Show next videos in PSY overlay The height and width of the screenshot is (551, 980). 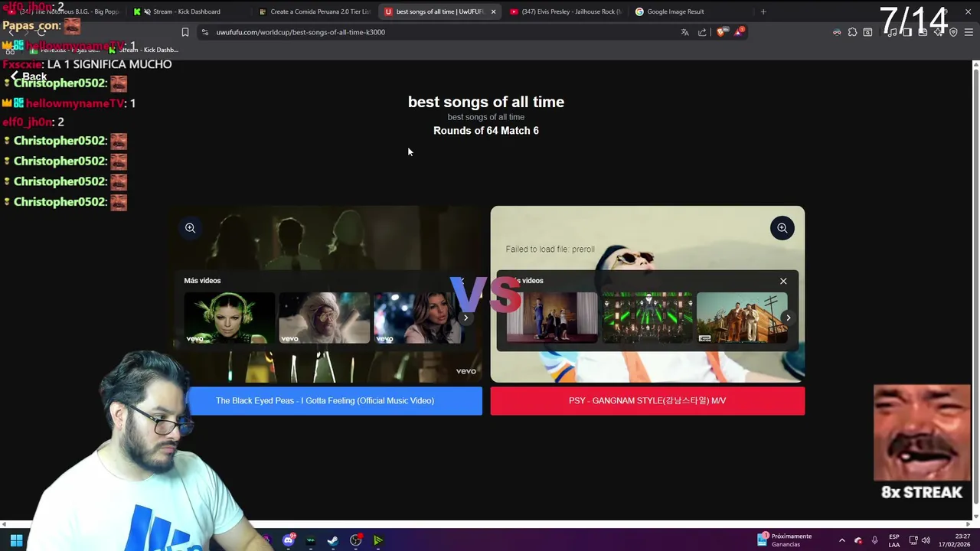(x=789, y=318)
